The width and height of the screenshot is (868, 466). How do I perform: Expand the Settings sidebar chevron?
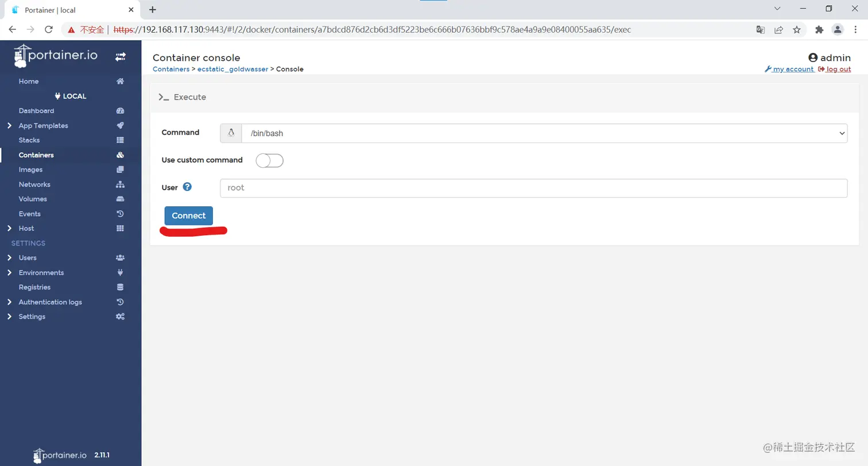tap(9, 317)
